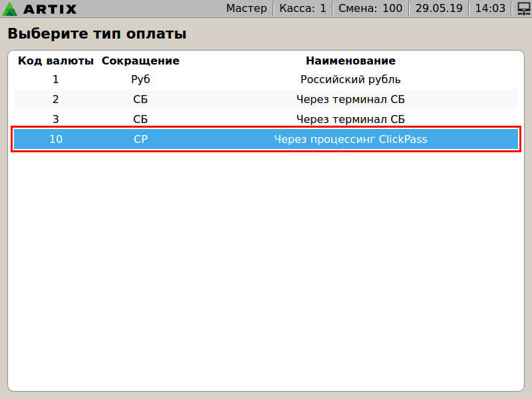The image size is (532, 399).
Task: Click the 14:03 clock display
Action: pos(490,9)
